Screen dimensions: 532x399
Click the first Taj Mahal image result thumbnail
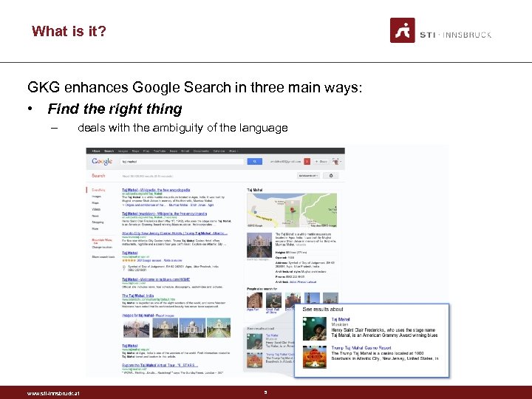(136, 328)
